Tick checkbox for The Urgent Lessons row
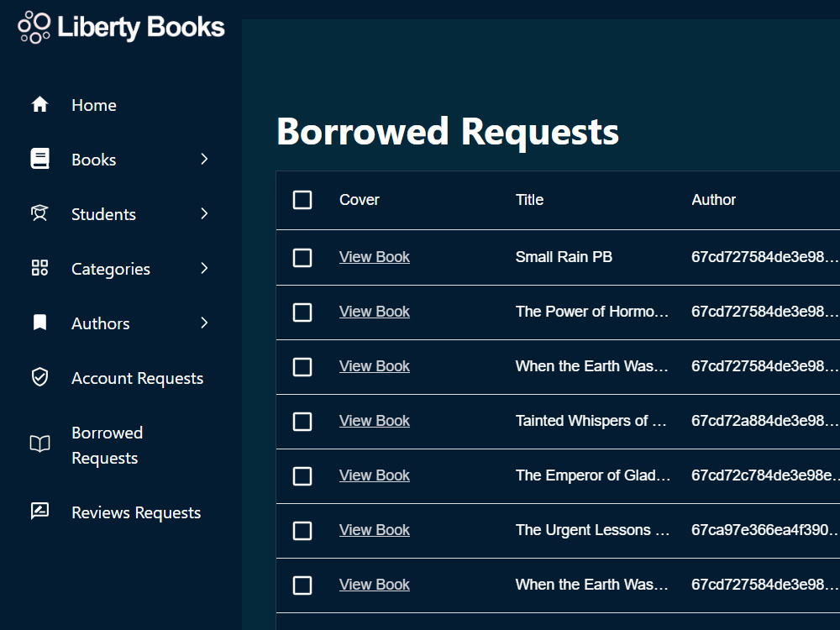Viewport: 840px width, 630px height. pyautogui.click(x=302, y=531)
